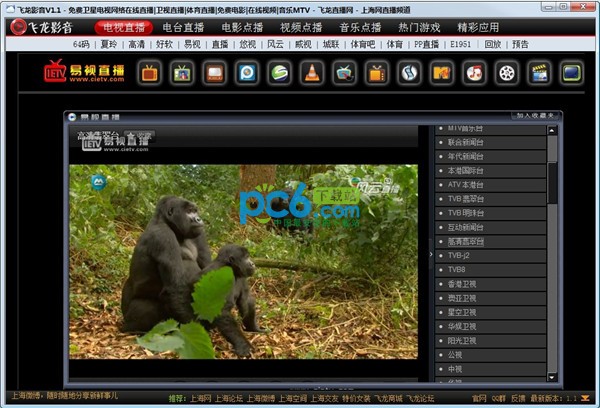This screenshot has width=600, height=408.
Task: Open the film reel icon in the toolbar
Action: tap(507, 72)
